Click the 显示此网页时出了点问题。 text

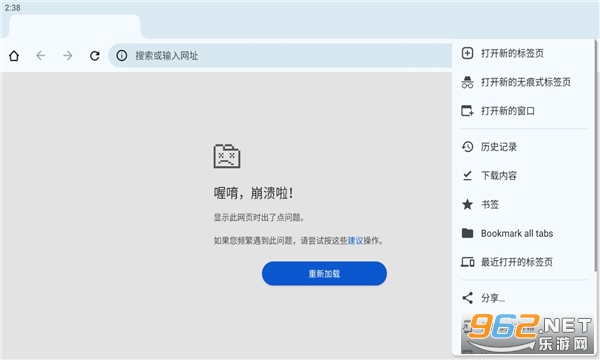point(259,218)
